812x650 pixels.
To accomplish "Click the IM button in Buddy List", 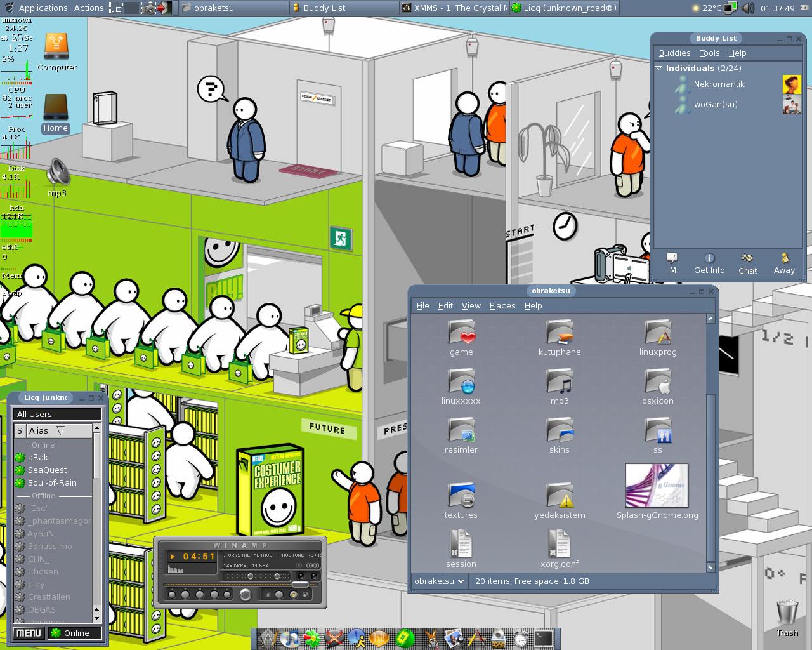I will (x=672, y=263).
